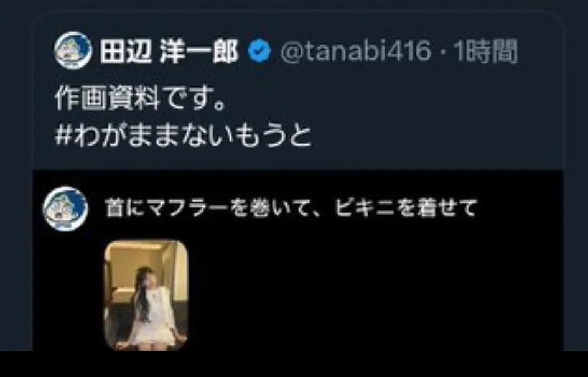588x377 pixels.
Task: Select the given name 洋一郎 in the header
Action: coord(198,52)
